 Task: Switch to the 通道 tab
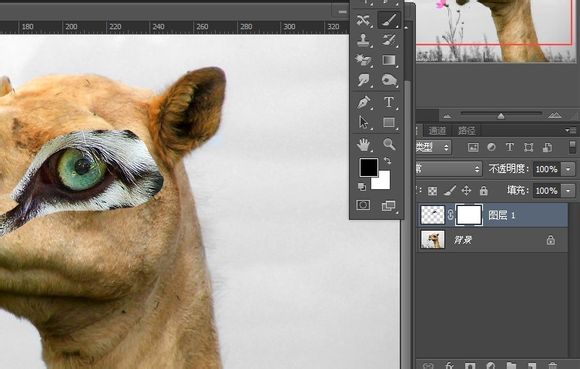tap(437, 131)
